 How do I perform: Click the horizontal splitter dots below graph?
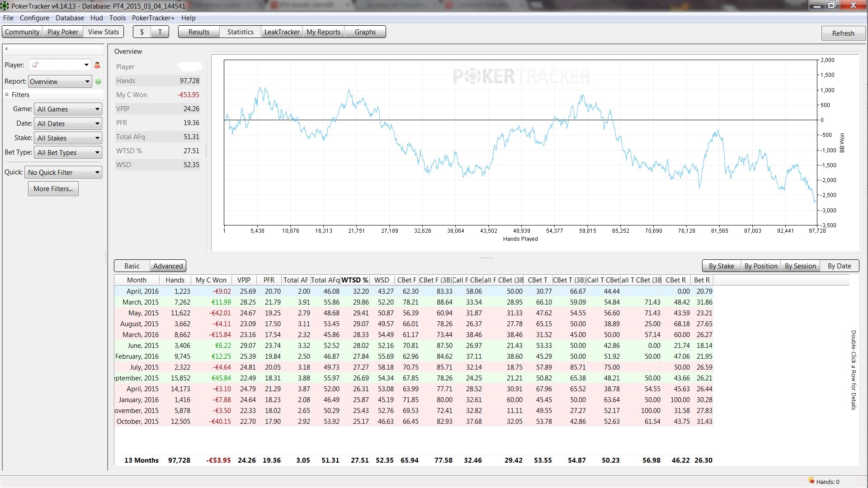(x=486, y=258)
